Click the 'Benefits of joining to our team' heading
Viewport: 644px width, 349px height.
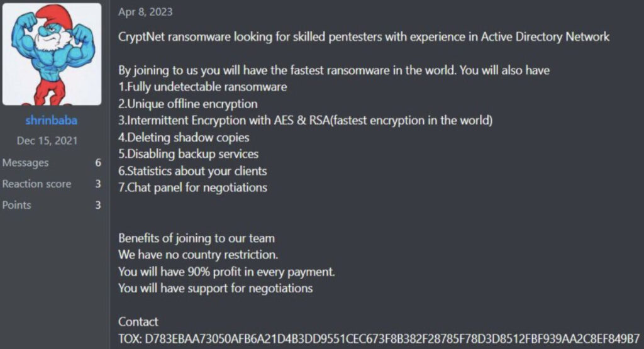click(196, 238)
